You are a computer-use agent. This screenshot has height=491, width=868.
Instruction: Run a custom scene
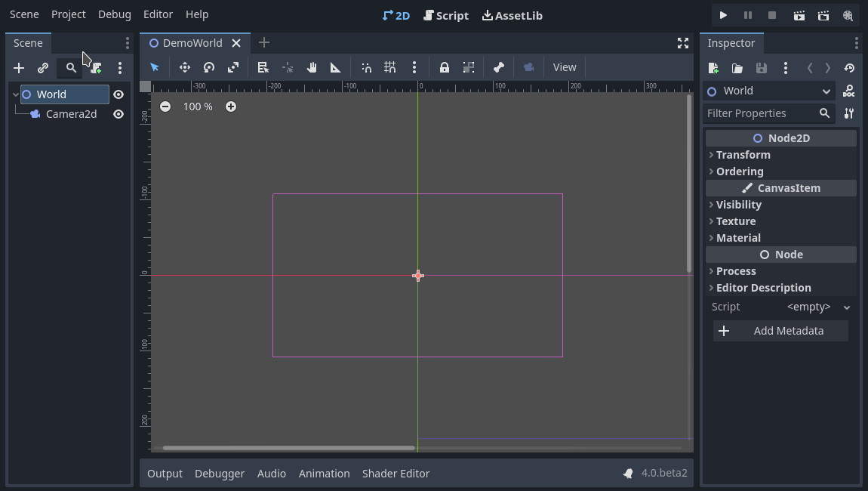823,15
